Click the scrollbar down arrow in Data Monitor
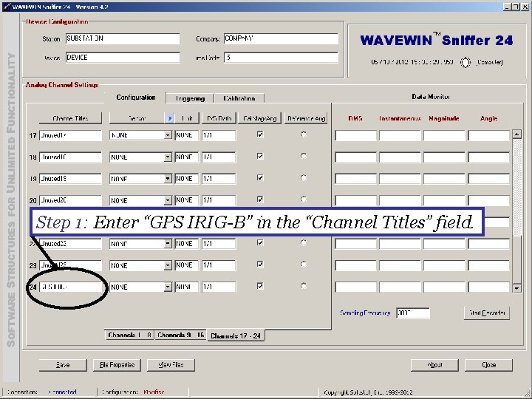Image resolution: width=532 pixels, height=399 pixels. (516, 288)
